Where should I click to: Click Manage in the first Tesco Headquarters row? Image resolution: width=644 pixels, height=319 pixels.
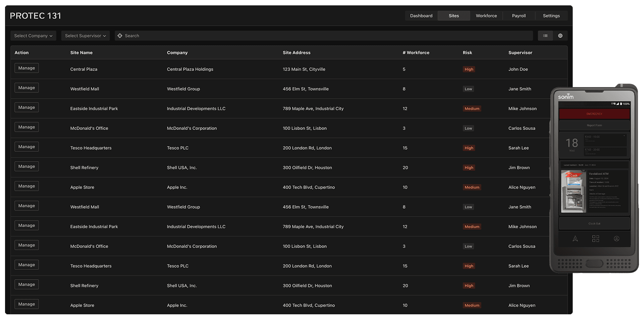[26, 147]
